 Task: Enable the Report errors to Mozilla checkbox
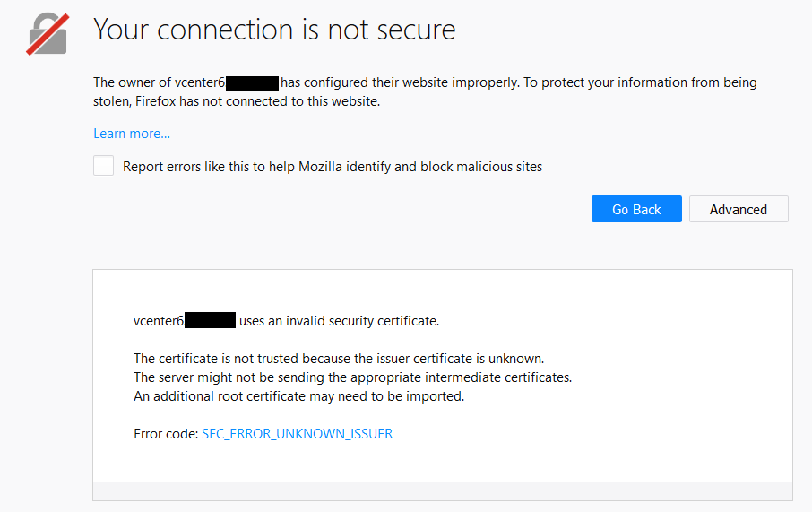104,166
